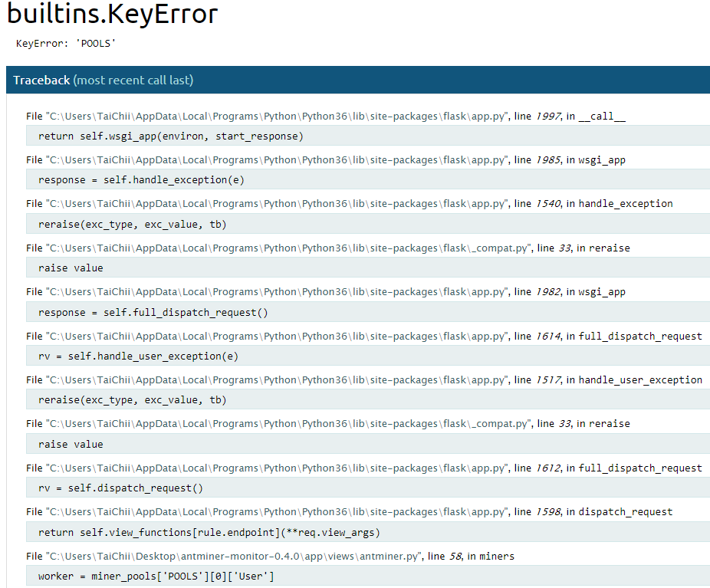Open code line 'response = self.full_dispatch_request()'
Image resolution: width=710 pixels, height=588 pixels.
click(x=368, y=312)
